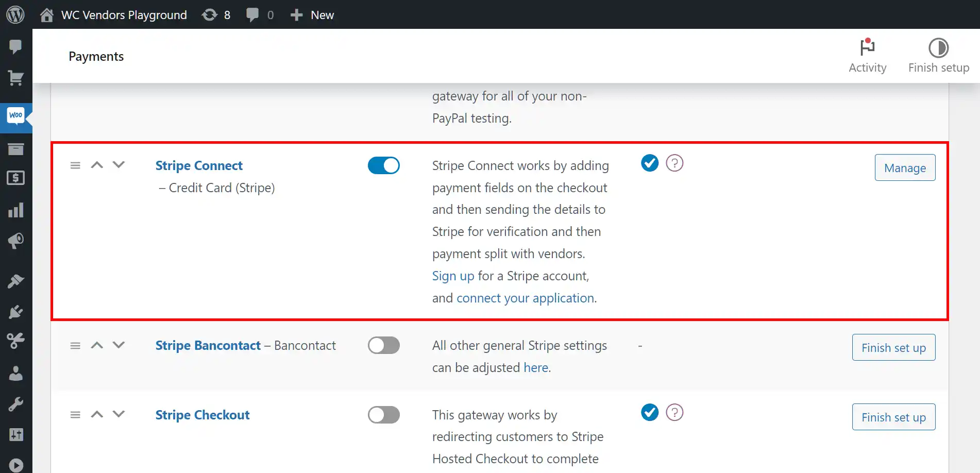Open the Users sidebar icon

pyautogui.click(x=16, y=373)
